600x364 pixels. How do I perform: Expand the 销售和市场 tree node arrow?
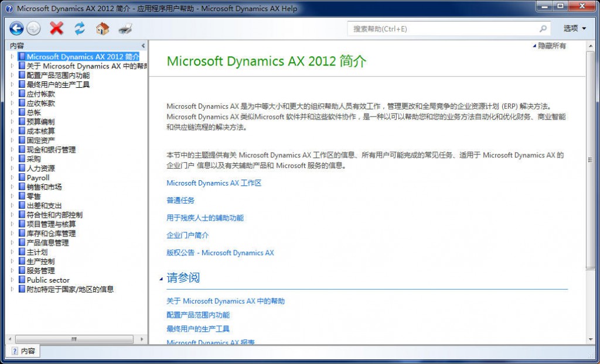pos(12,187)
